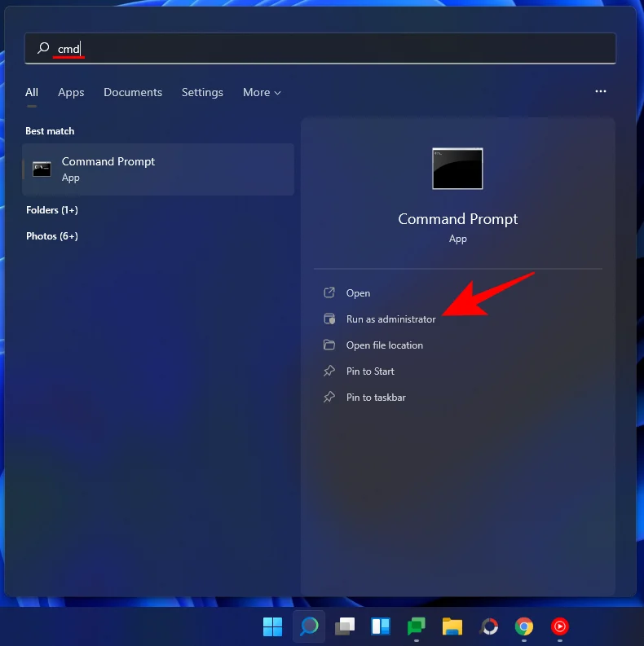Click the Run as administrator shield icon
This screenshot has height=646, width=644.
tap(329, 319)
